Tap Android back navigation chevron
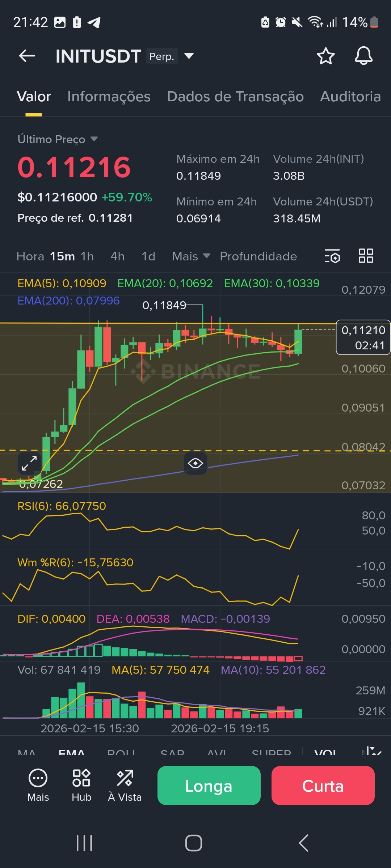 pos(303,843)
